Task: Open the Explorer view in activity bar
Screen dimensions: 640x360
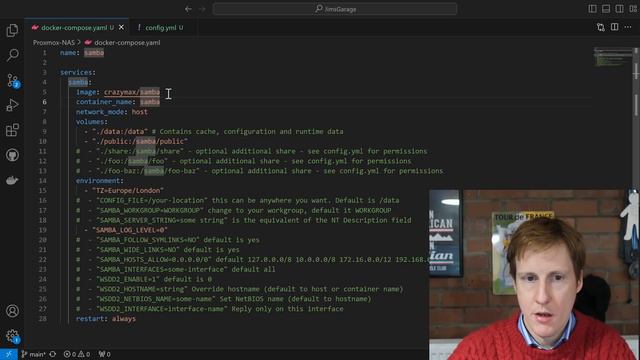Action: (12, 30)
